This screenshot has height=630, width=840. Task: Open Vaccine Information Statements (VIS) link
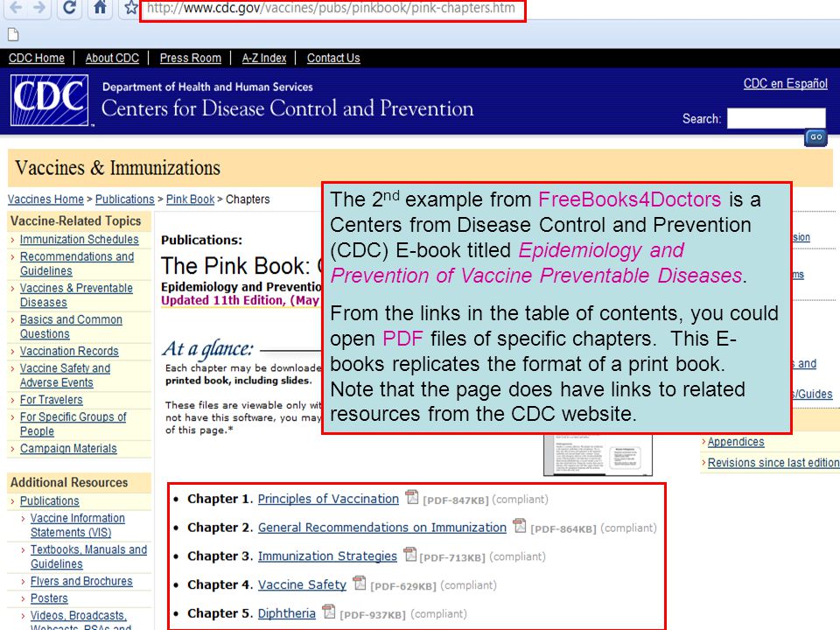(x=78, y=525)
